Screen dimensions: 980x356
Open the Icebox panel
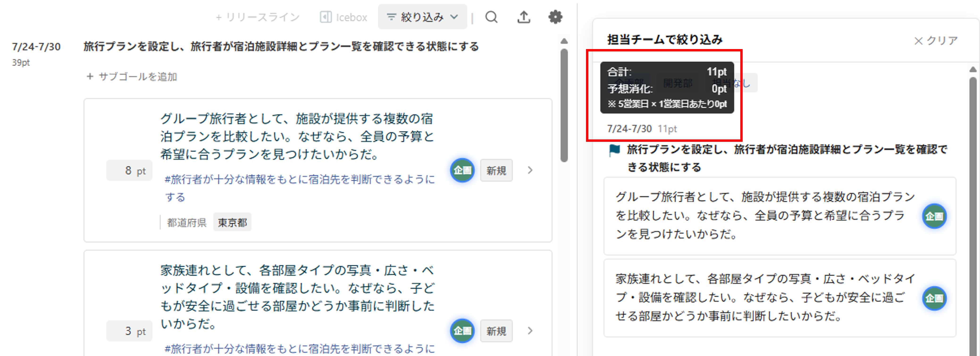click(343, 17)
